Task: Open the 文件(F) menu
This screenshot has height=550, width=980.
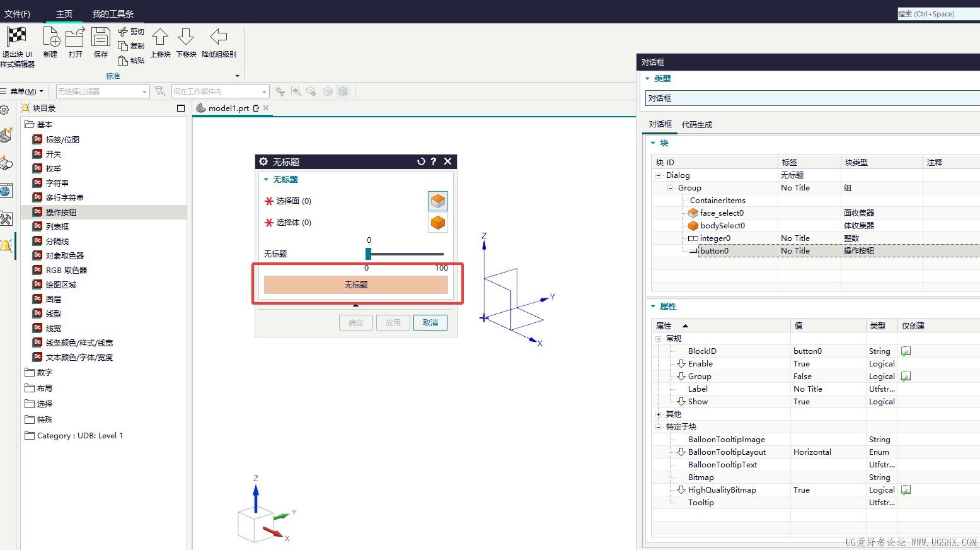Action: 17,13
